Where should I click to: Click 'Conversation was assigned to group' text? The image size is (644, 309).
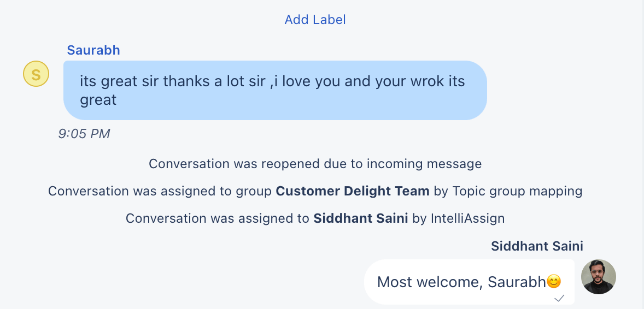tap(160, 191)
